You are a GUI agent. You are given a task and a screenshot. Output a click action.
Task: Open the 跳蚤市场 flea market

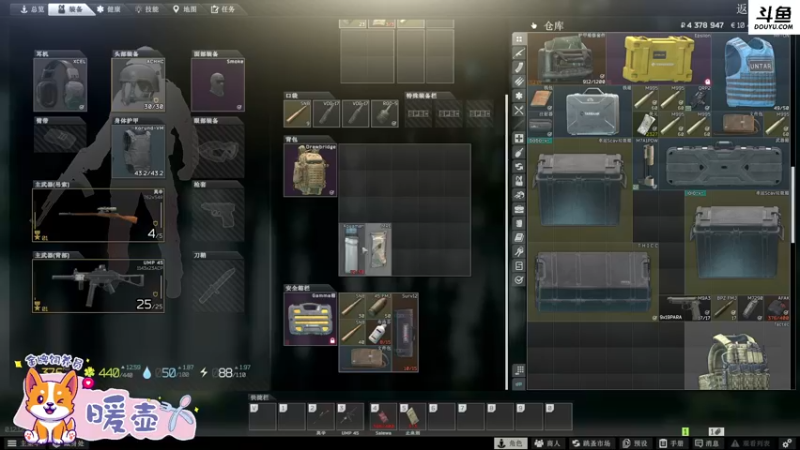click(591, 443)
